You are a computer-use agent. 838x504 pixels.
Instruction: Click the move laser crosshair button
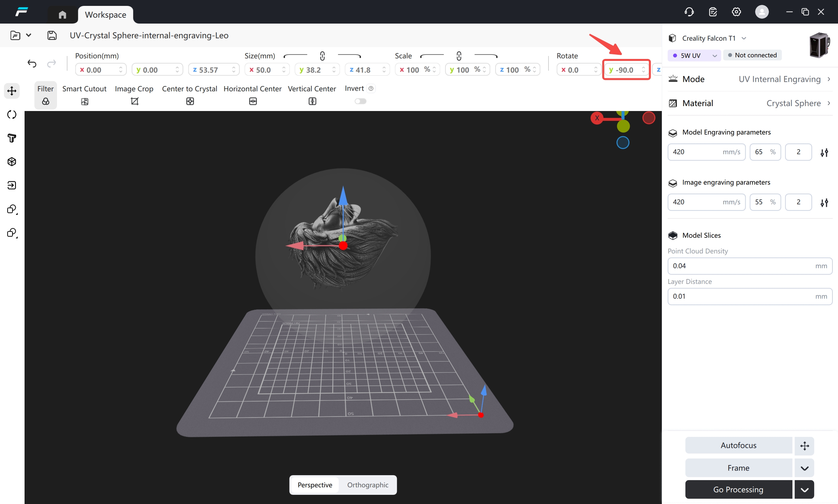[x=804, y=446]
